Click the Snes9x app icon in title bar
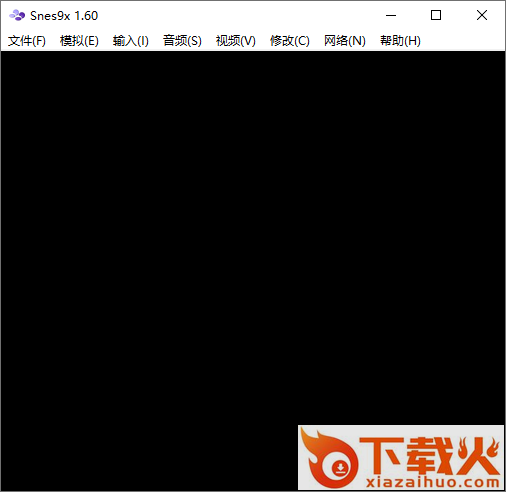 [x=17, y=15]
